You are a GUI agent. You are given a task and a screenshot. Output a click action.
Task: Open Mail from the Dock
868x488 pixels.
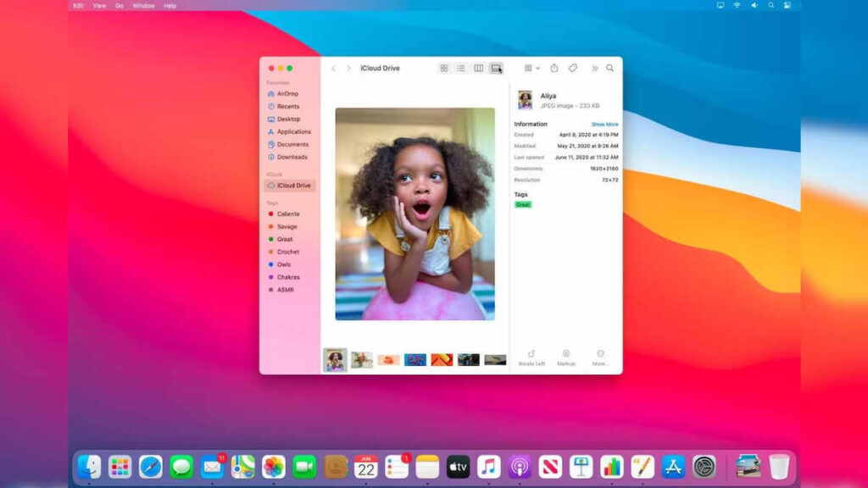pyautogui.click(x=212, y=467)
